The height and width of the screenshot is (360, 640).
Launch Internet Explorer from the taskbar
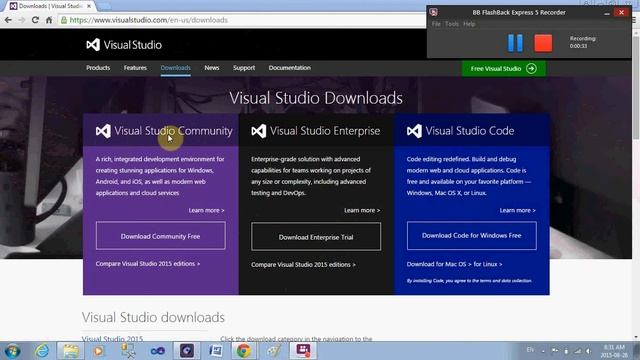42,351
